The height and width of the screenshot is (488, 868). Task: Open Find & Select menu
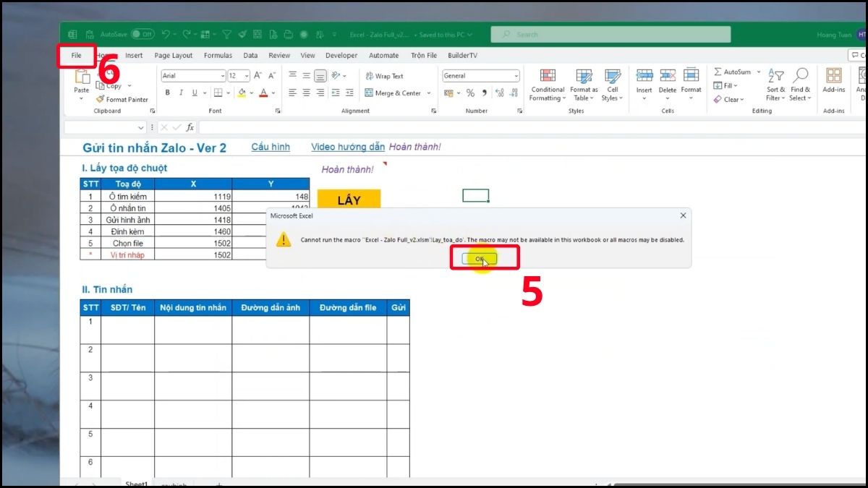pyautogui.click(x=801, y=85)
